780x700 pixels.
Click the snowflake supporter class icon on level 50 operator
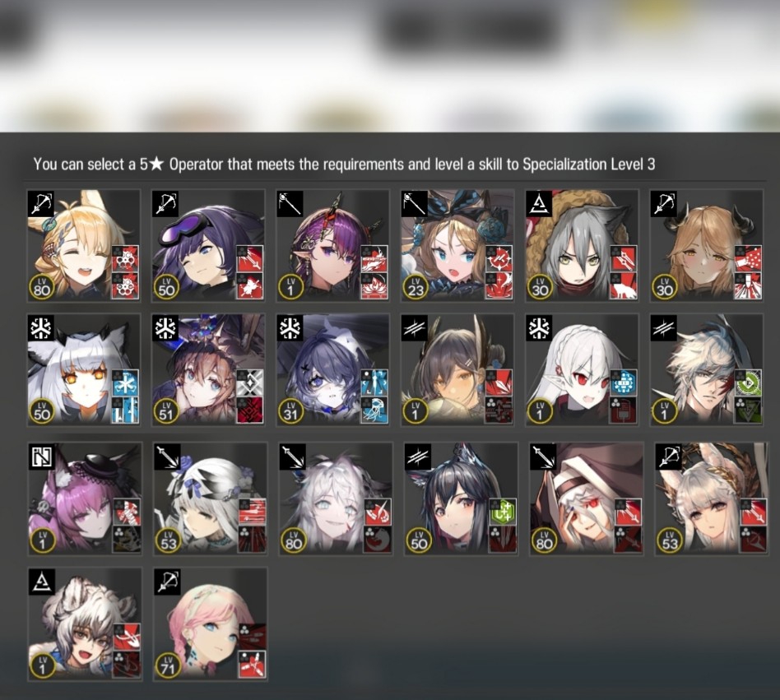coord(41,328)
